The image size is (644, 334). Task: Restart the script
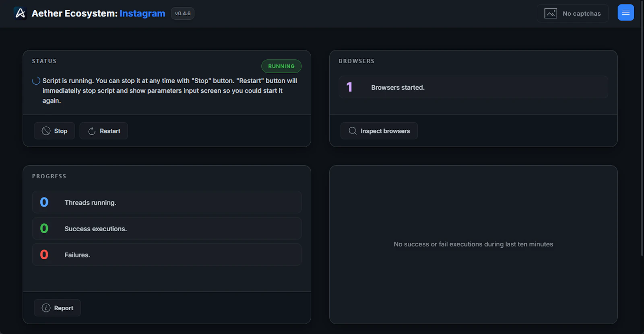click(103, 131)
